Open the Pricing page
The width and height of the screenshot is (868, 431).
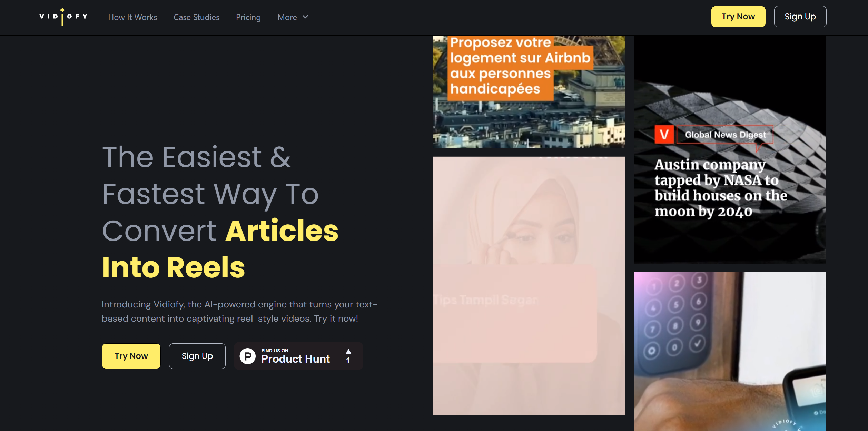(248, 17)
